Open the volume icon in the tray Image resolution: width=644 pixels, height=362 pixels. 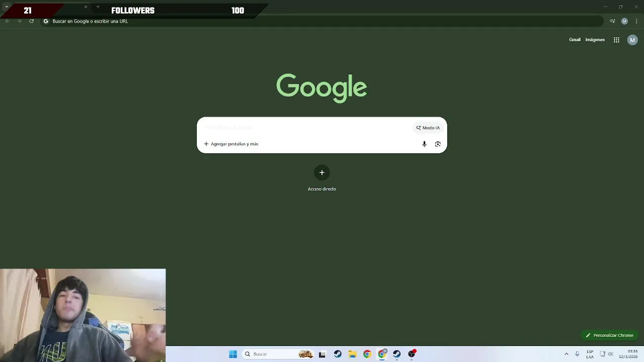(x=610, y=354)
